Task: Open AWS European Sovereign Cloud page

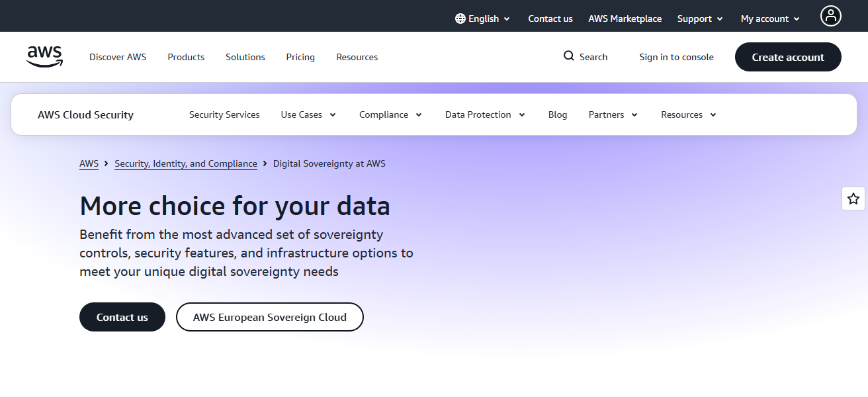Action: click(x=269, y=317)
